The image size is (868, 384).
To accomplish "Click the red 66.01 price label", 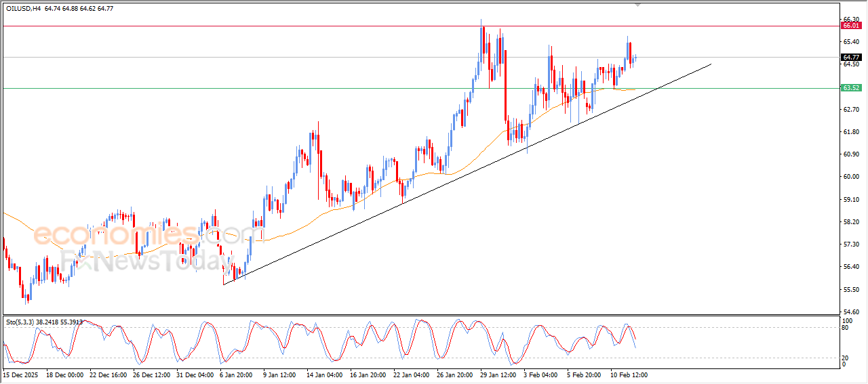I will tap(850, 26).
